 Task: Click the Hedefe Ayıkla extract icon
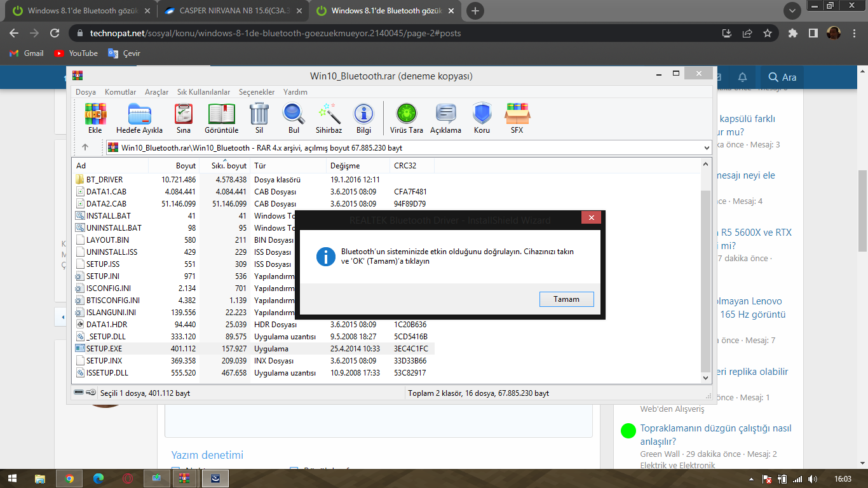pos(139,118)
